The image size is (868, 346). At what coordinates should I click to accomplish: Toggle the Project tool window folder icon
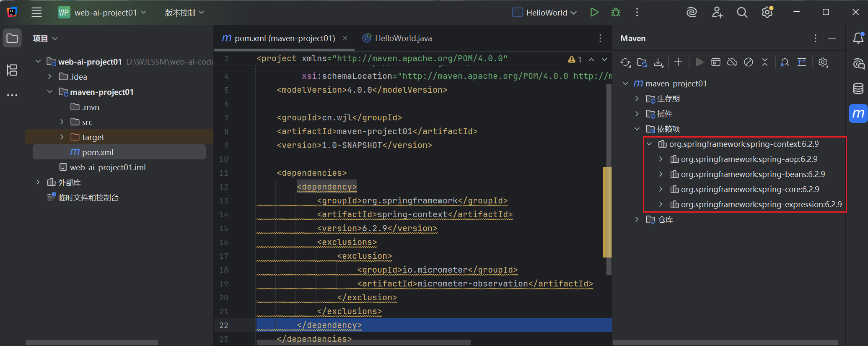[x=12, y=39]
